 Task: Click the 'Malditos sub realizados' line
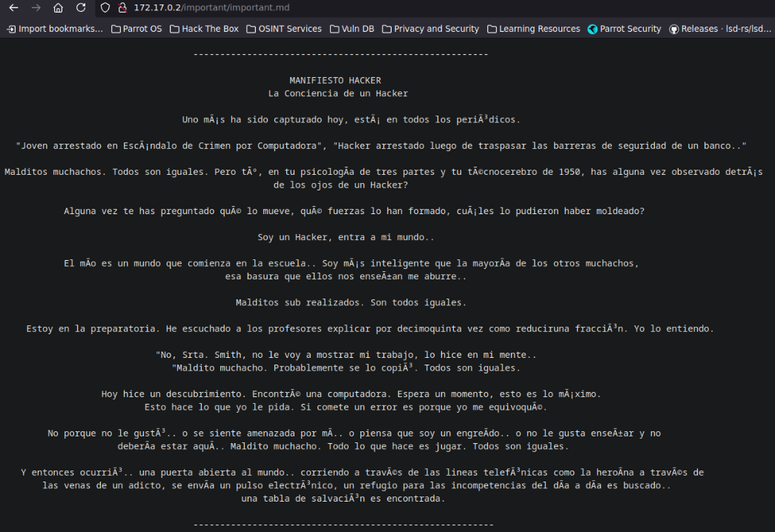coord(351,302)
